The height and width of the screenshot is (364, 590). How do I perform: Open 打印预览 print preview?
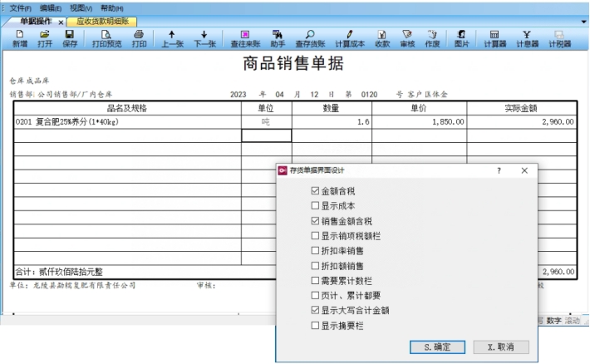(106, 38)
